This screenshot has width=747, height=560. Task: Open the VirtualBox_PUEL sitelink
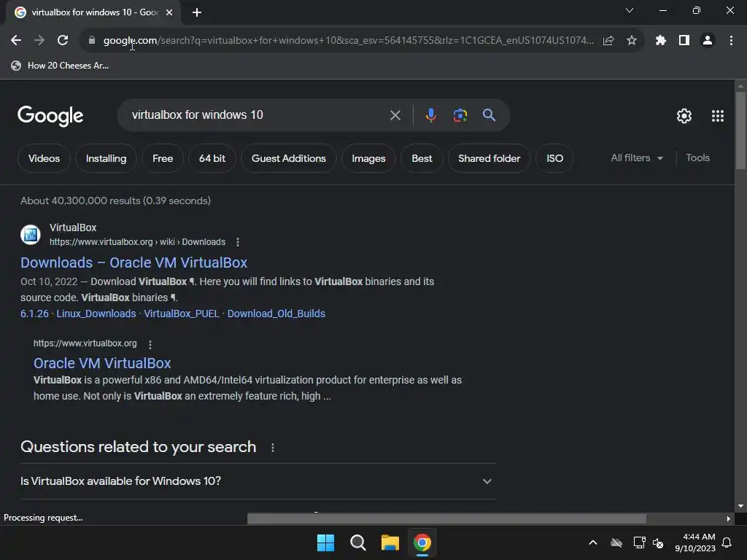[182, 314]
